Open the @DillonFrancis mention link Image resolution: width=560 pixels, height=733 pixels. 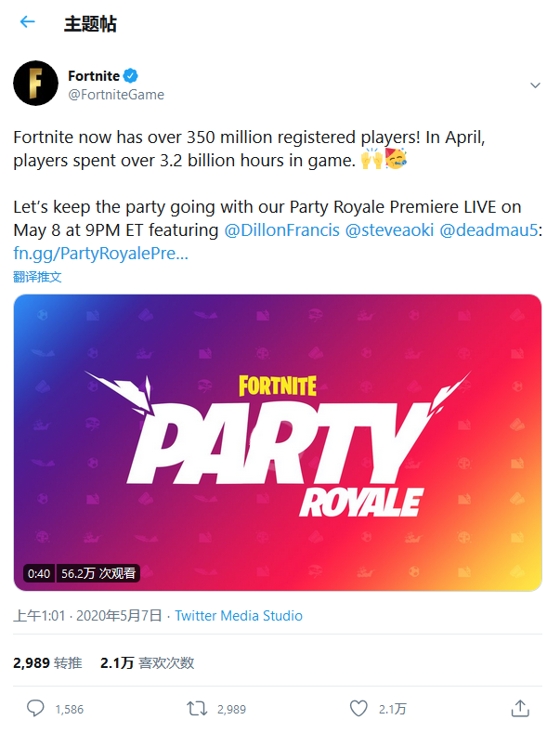pos(281,229)
